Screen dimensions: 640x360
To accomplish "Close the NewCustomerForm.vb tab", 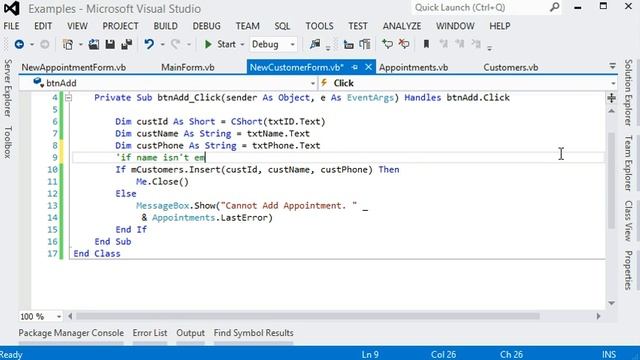I will click(368, 67).
